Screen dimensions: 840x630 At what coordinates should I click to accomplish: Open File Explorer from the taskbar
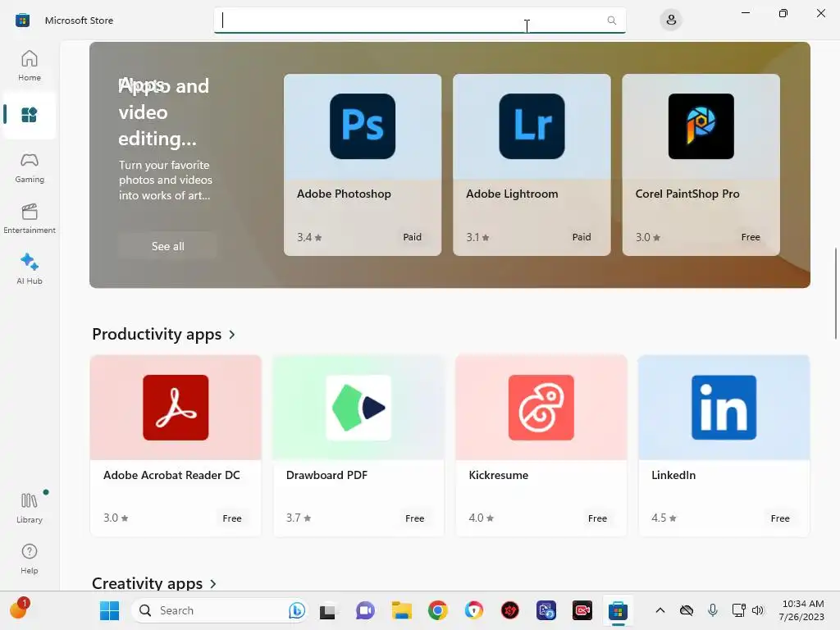401,610
